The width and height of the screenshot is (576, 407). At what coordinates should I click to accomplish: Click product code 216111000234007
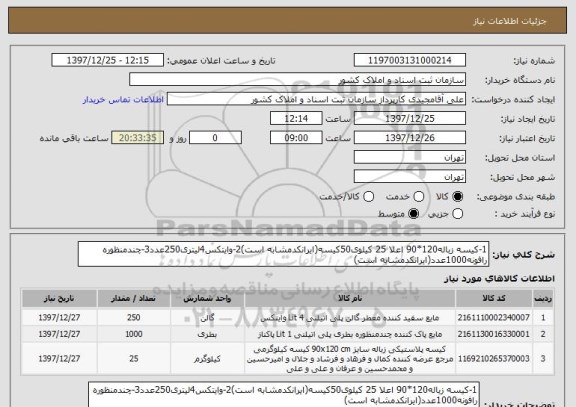(494, 317)
